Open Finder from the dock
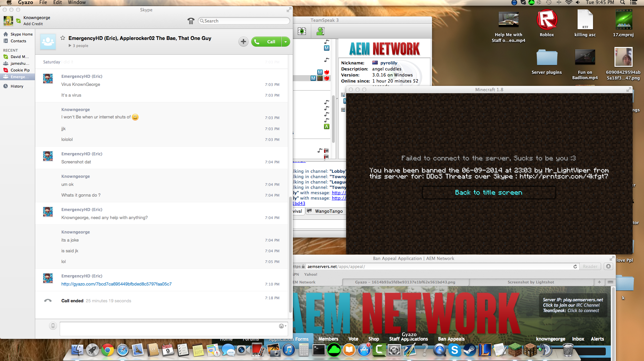 (77, 350)
